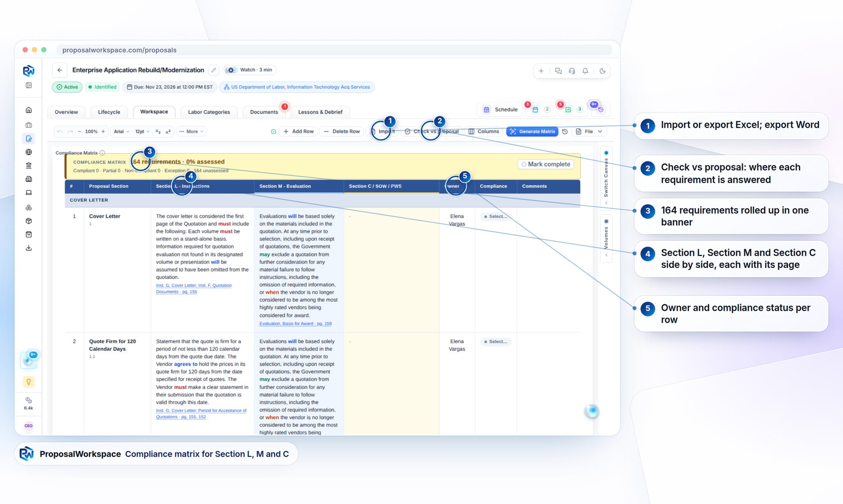Click the ProposalWorkspace logo in the sidebar
The image size is (843, 504).
pyautogui.click(x=28, y=71)
